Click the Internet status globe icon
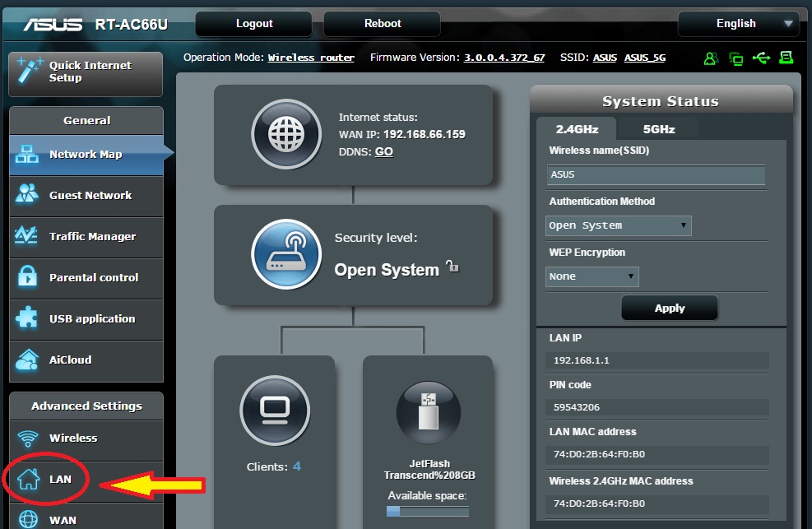This screenshot has height=529, width=812. [286, 134]
